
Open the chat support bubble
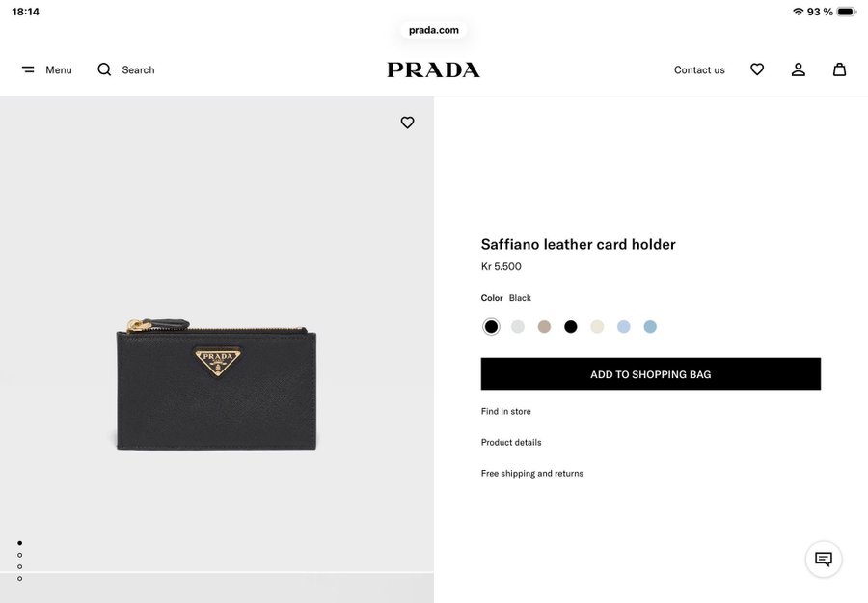click(824, 560)
